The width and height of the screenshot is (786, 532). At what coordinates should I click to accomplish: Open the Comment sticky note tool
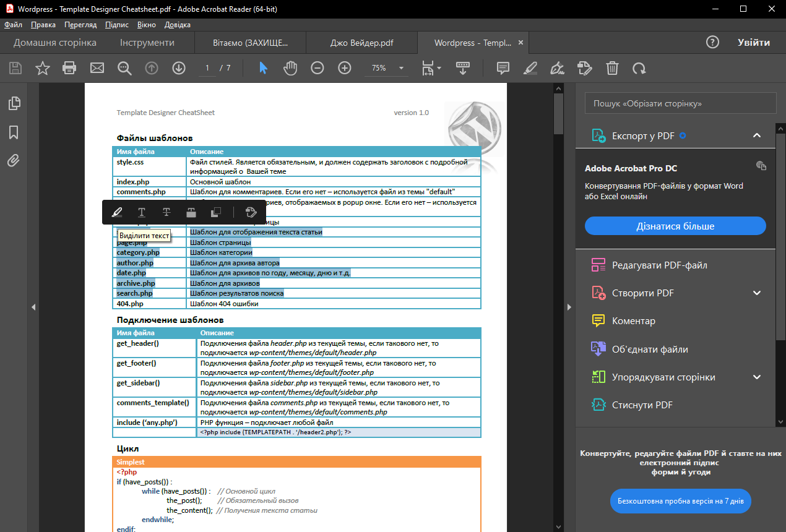tap(503, 68)
